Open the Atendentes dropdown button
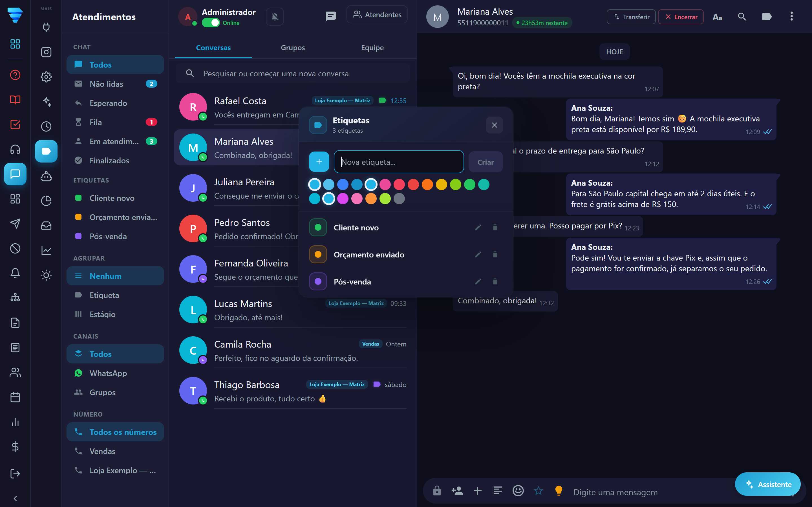This screenshot has width=812, height=507. (x=377, y=14)
